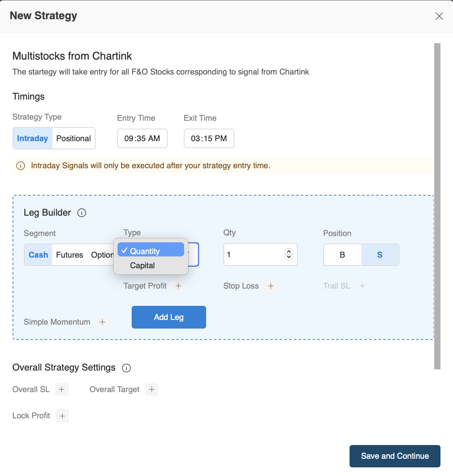Viewport: 453px width, 476px height.
Task: Click the Overall Strategy Settings info icon
Action: click(x=126, y=368)
